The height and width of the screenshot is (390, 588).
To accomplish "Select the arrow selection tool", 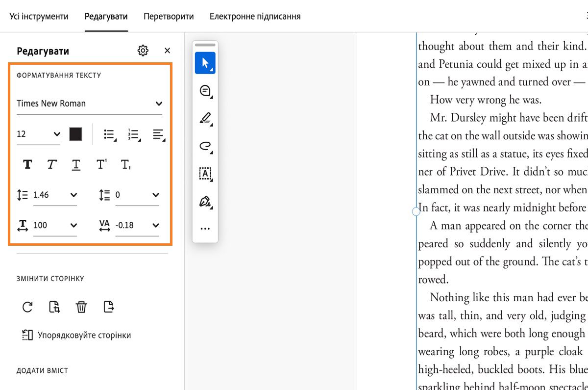I will tap(205, 63).
